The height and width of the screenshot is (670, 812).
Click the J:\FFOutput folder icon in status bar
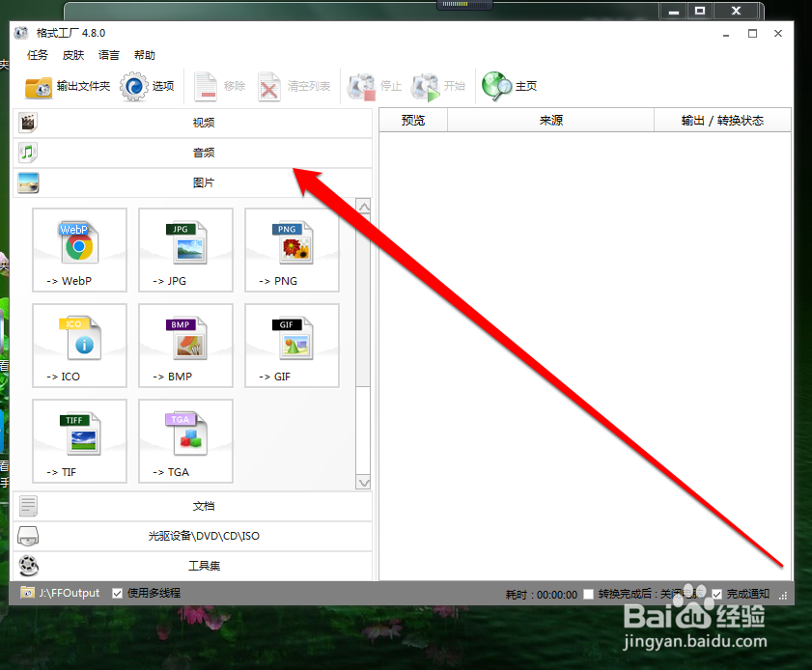point(27,593)
